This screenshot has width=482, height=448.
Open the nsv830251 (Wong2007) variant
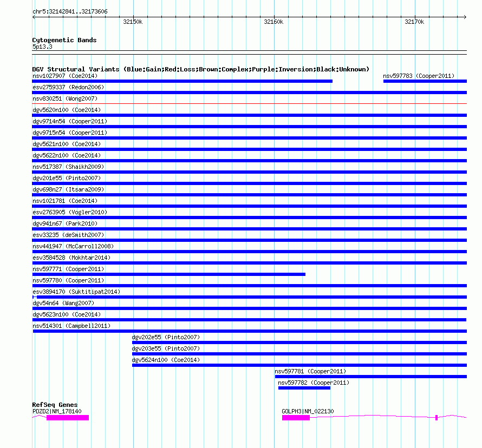(65, 98)
